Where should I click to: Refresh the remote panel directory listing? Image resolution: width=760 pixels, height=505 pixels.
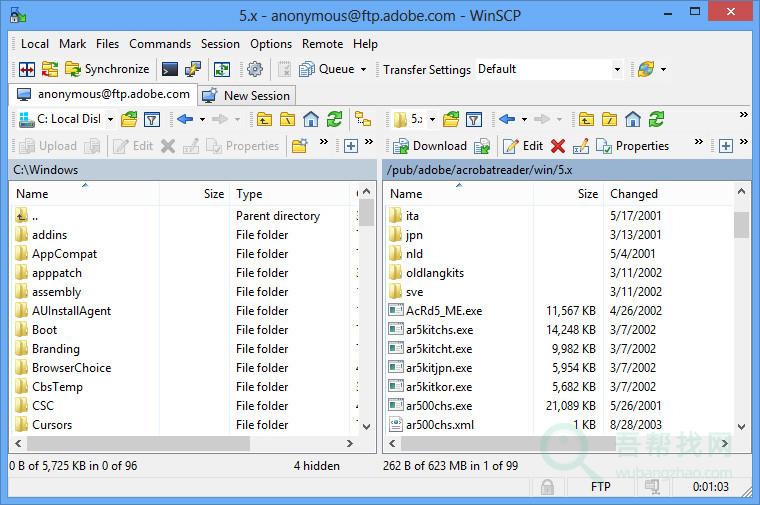[656, 119]
